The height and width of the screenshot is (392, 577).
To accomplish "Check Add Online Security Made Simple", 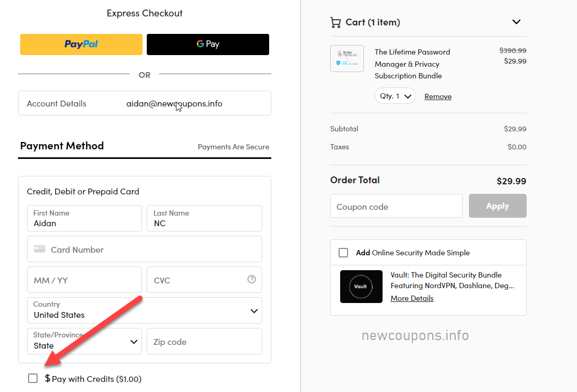I will (343, 253).
